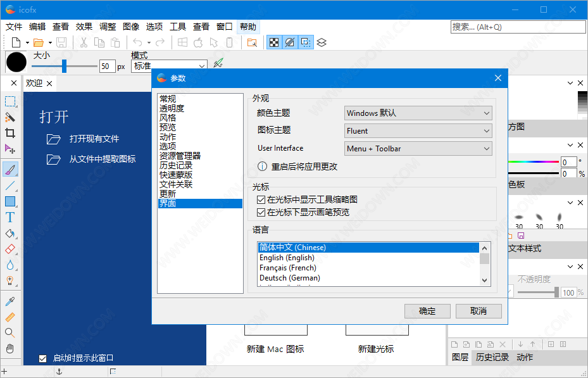
Task: Open the 文件 menu
Action: 15,27
